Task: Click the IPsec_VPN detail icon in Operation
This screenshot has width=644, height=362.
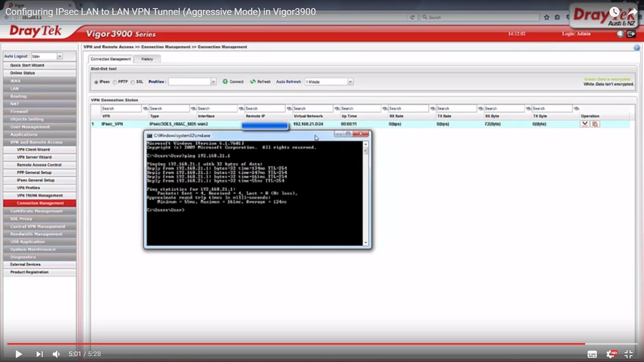Action: [595, 124]
